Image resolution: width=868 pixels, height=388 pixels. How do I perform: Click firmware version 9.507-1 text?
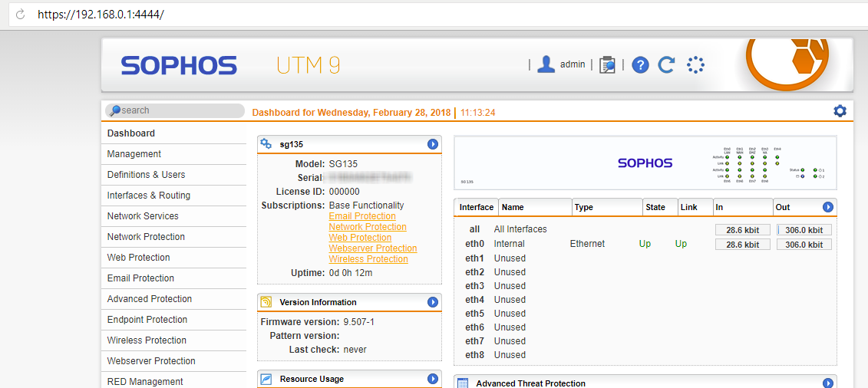tap(358, 322)
